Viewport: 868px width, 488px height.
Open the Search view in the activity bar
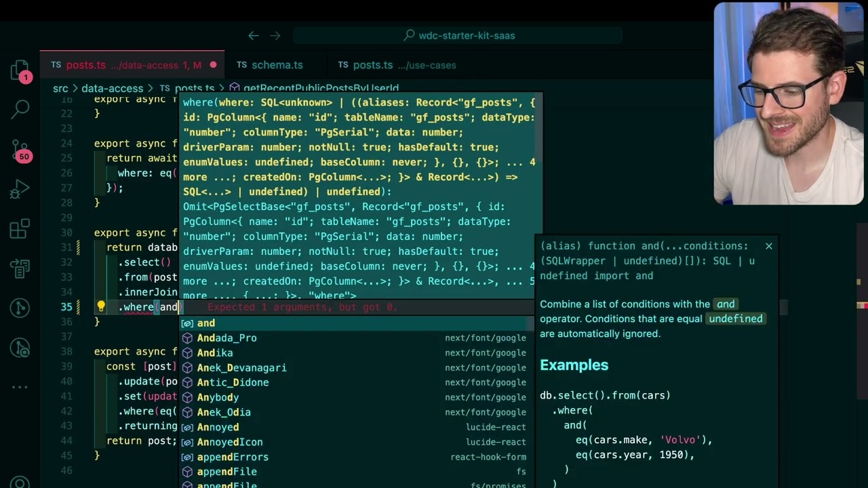click(x=20, y=108)
